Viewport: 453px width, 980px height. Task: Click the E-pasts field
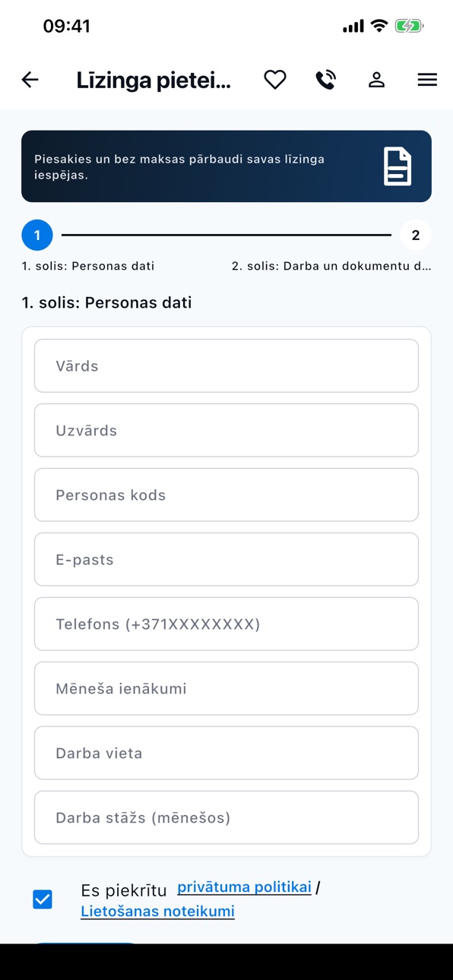tap(226, 559)
